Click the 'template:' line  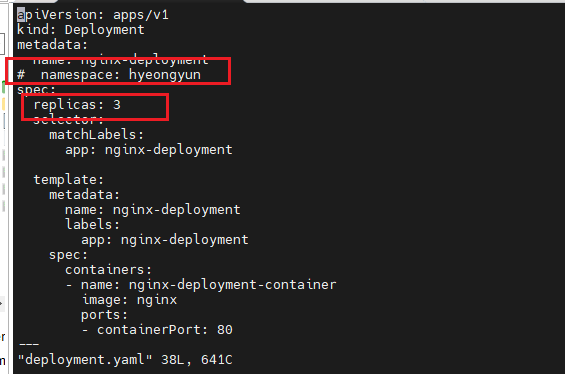68,179
